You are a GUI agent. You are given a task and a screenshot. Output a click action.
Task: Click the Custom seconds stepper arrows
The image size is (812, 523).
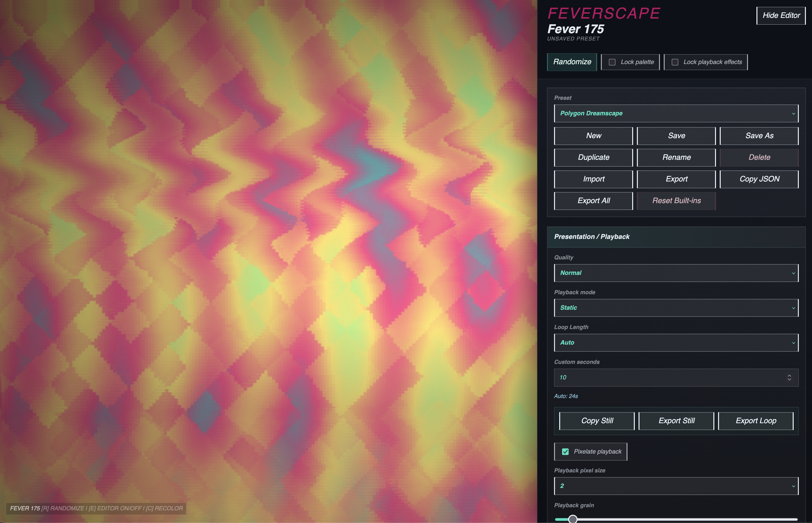789,378
